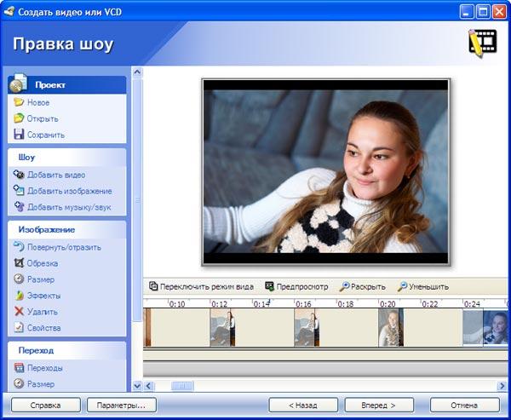This screenshot has height=420, width=511.
Task: Zoom timeline with Раскрыть label
Action: tap(368, 286)
